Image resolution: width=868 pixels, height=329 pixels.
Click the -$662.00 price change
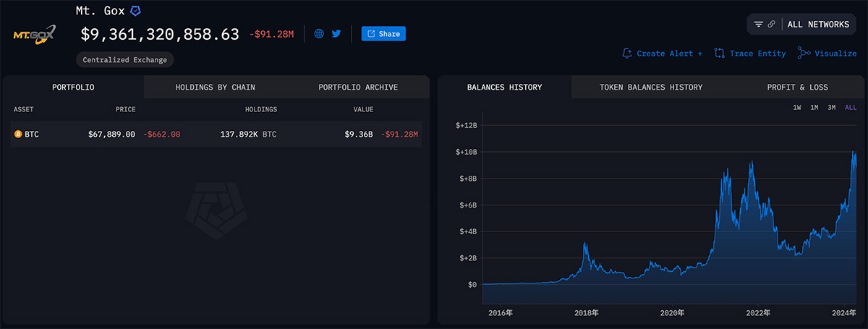[161, 134]
